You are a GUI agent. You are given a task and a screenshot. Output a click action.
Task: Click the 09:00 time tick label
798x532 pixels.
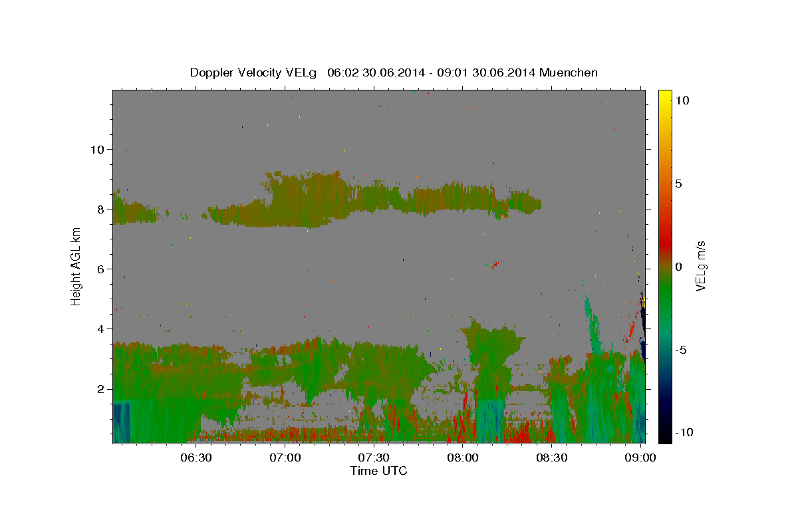[x=640, y=458]
